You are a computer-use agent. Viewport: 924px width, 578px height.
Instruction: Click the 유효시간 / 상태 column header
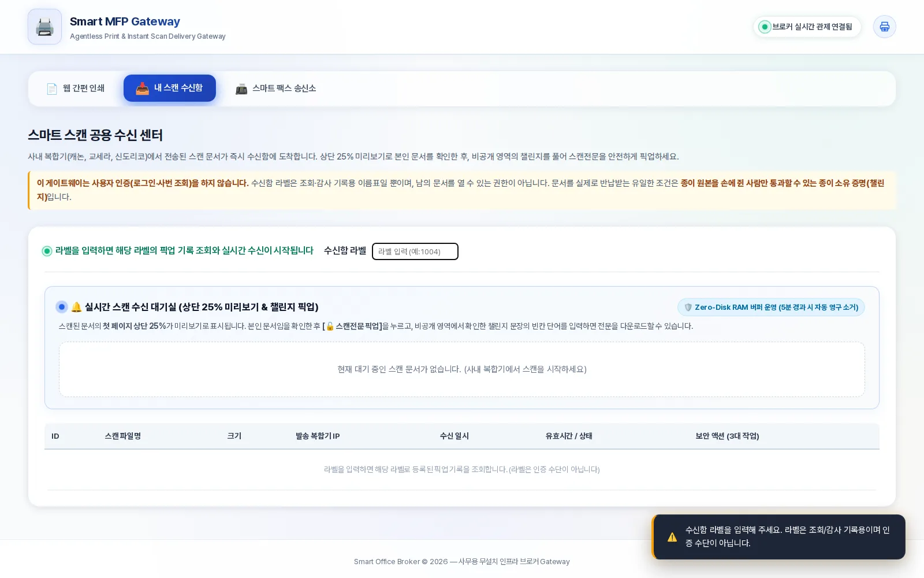coord(569,436)
